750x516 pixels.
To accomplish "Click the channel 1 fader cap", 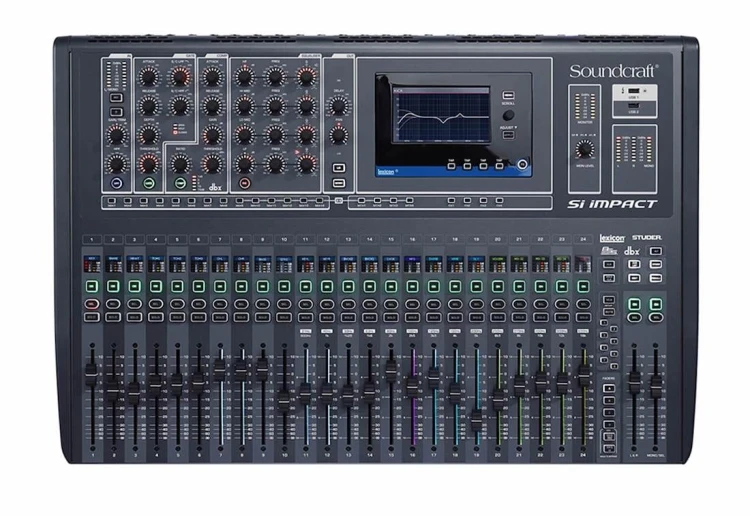I will tap(91, 375).
